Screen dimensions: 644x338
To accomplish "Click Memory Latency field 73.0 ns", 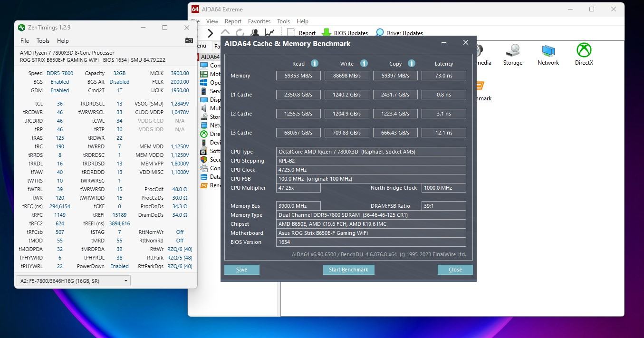I will 443,76.
